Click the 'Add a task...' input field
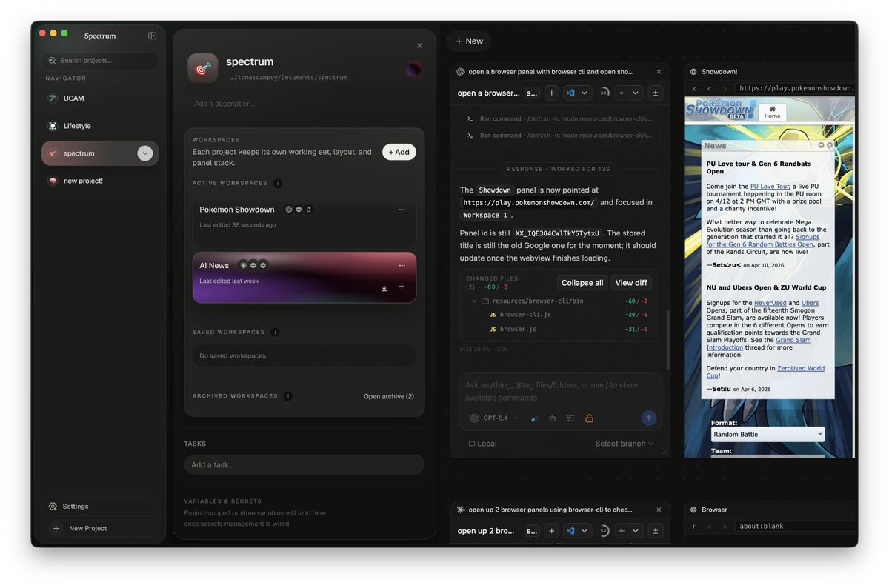This screenshot has height=588, width=889. tap(304, 465)
